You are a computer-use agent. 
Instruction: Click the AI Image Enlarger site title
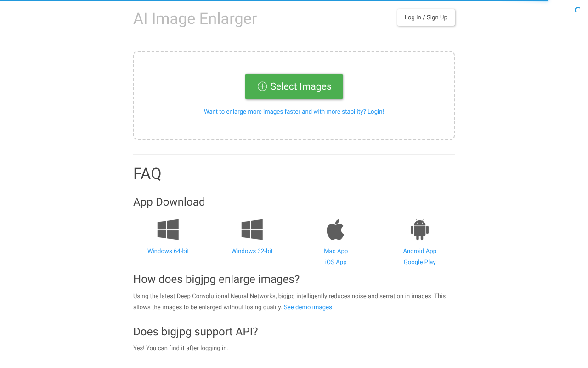(x=195, y=18)
